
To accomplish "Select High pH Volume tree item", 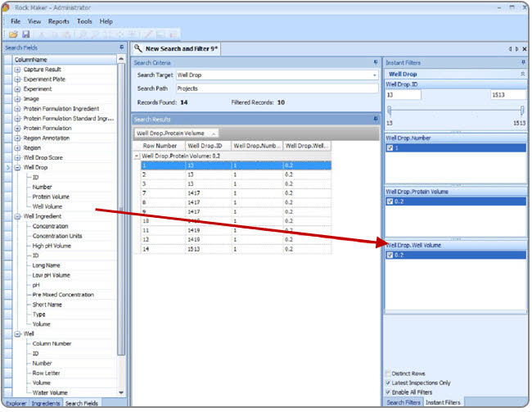I will [x=52, y=246].
